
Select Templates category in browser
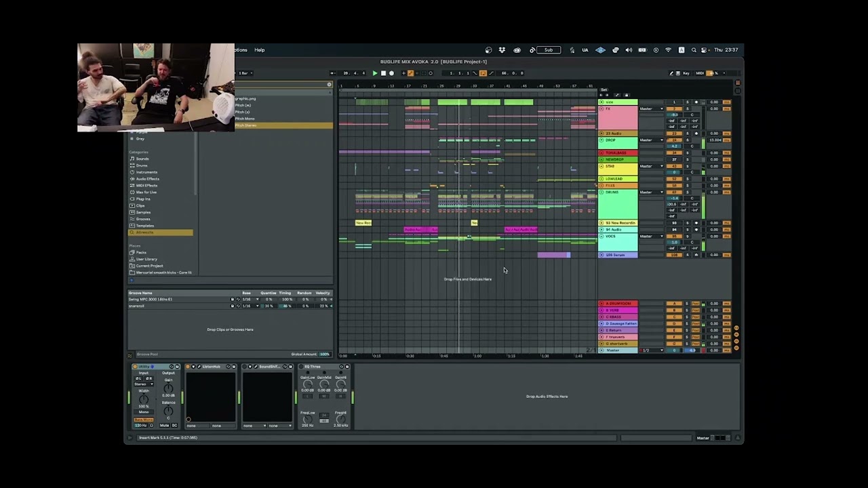click(145, 226)
